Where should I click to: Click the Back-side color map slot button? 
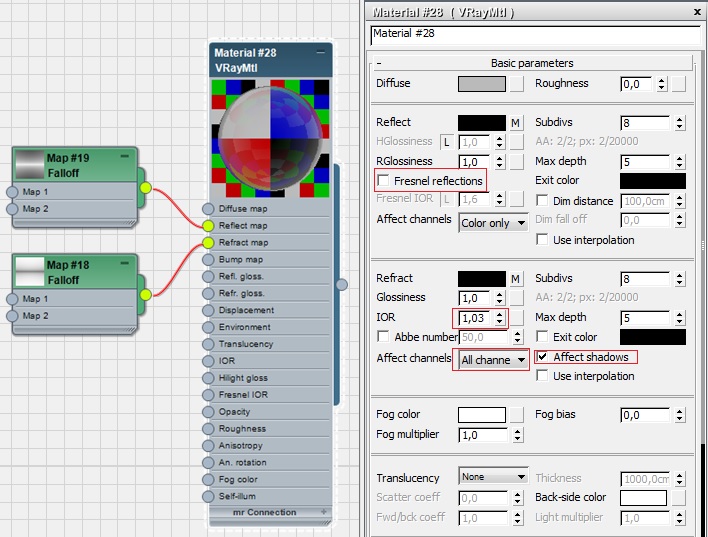(679, 498)
